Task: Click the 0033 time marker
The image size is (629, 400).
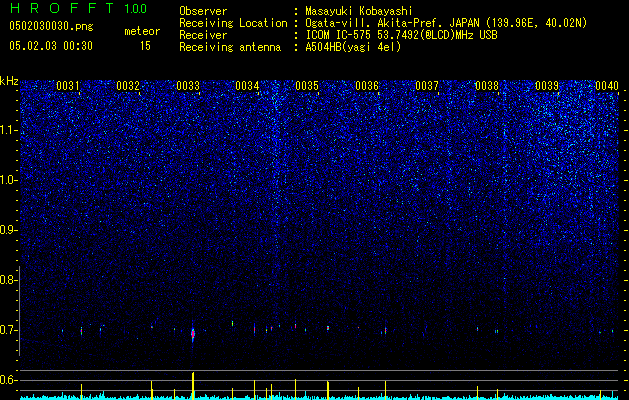Action: coord(188,86)
